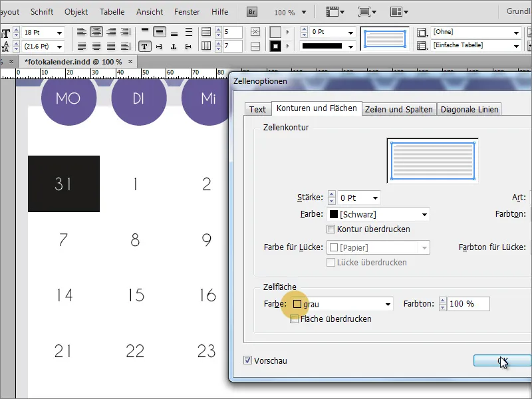Close the fotokalender.indd document tab
Image resolution: width=532 pixels, height=399 pixels.
point(130,61)
